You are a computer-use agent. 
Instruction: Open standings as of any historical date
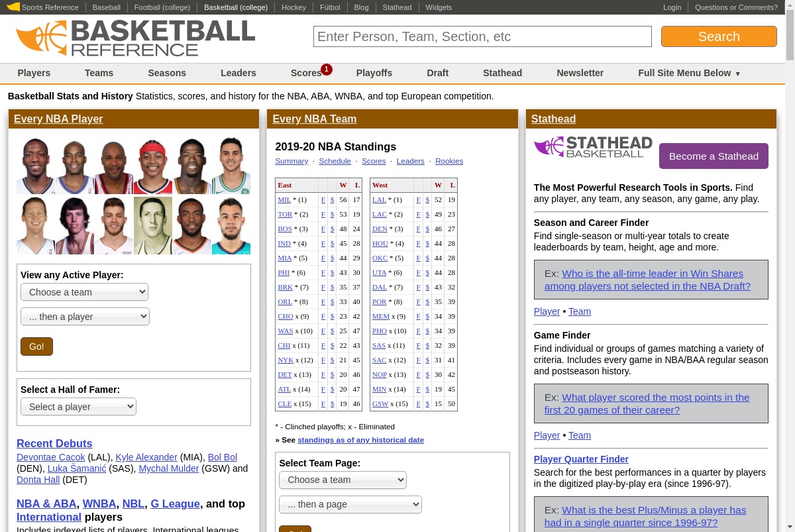(x=360, y=440)
